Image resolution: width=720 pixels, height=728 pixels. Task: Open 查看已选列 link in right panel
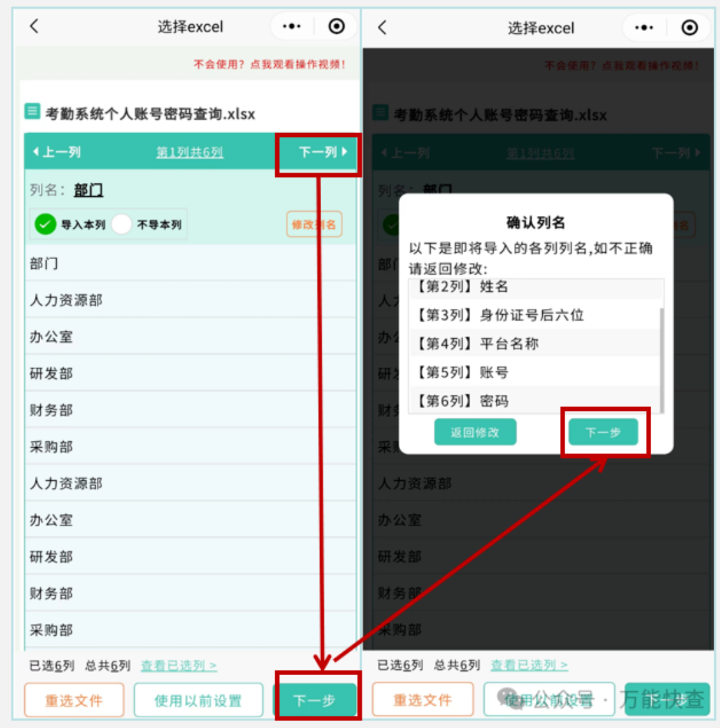click(529, 665)
